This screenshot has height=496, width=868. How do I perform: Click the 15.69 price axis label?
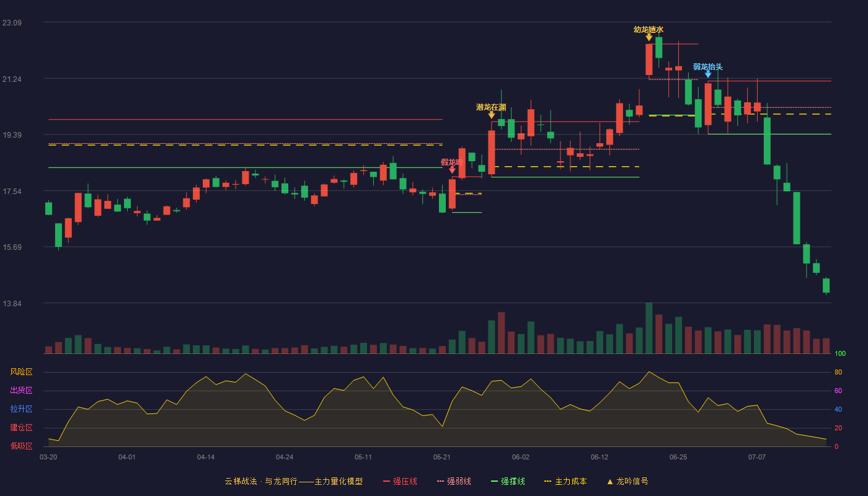coord(12,247)
